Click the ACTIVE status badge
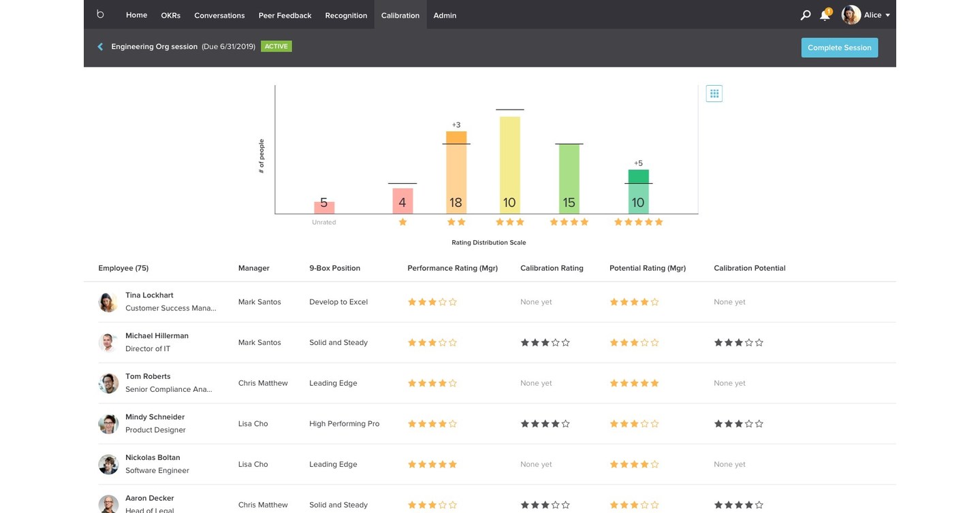Screen dimensions: 980x513 [276, 46]
